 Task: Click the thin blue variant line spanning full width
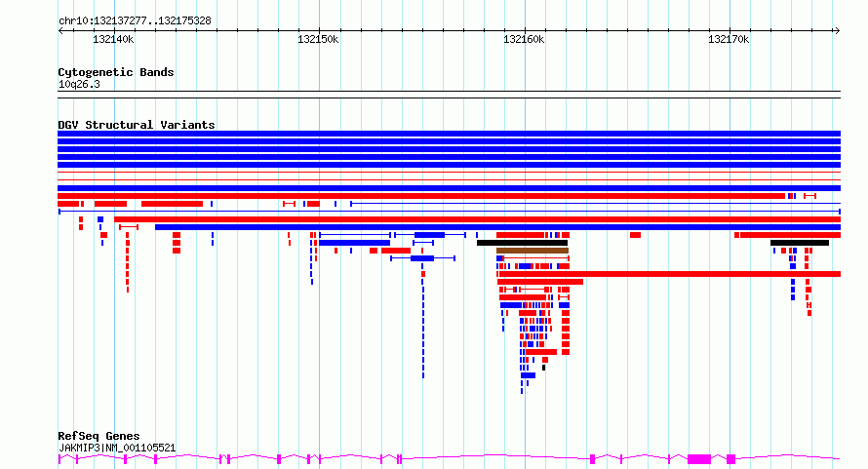coord(449,212)
